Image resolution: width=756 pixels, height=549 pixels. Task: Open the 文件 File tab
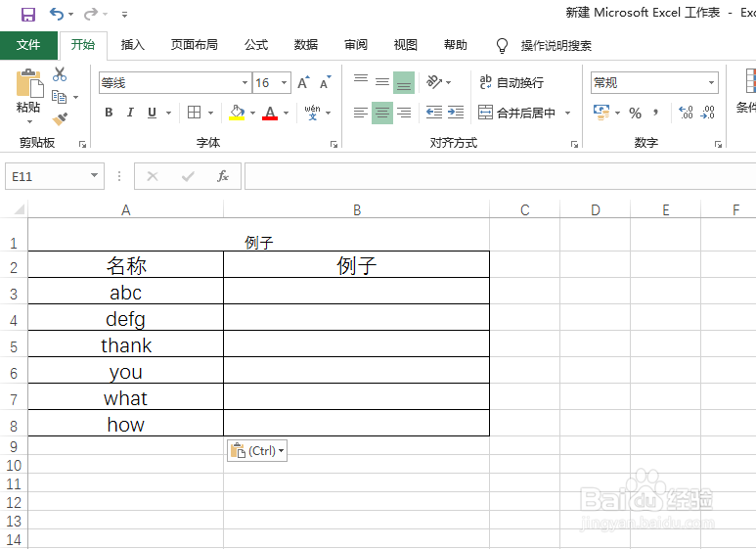tap(28, 45)
